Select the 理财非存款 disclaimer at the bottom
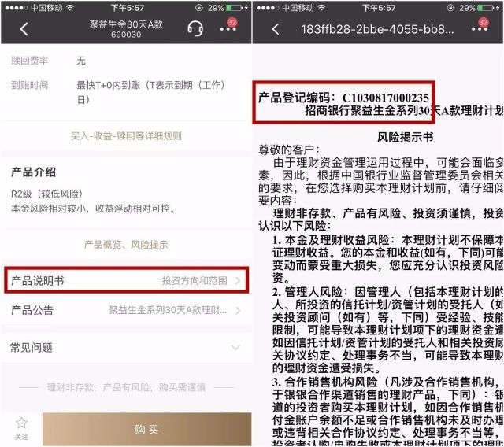The height and width of the screenshot is (447, 504). click(x=126, y=387)
